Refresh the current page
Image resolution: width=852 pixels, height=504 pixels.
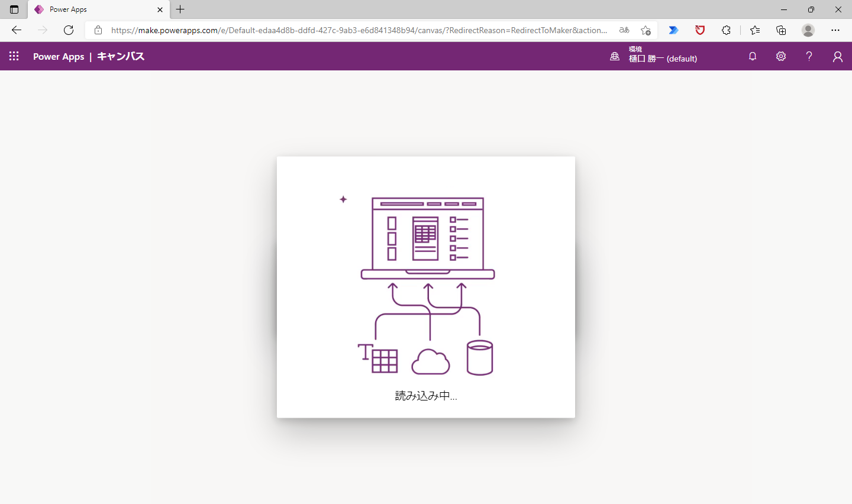click(x=69, y=30)
